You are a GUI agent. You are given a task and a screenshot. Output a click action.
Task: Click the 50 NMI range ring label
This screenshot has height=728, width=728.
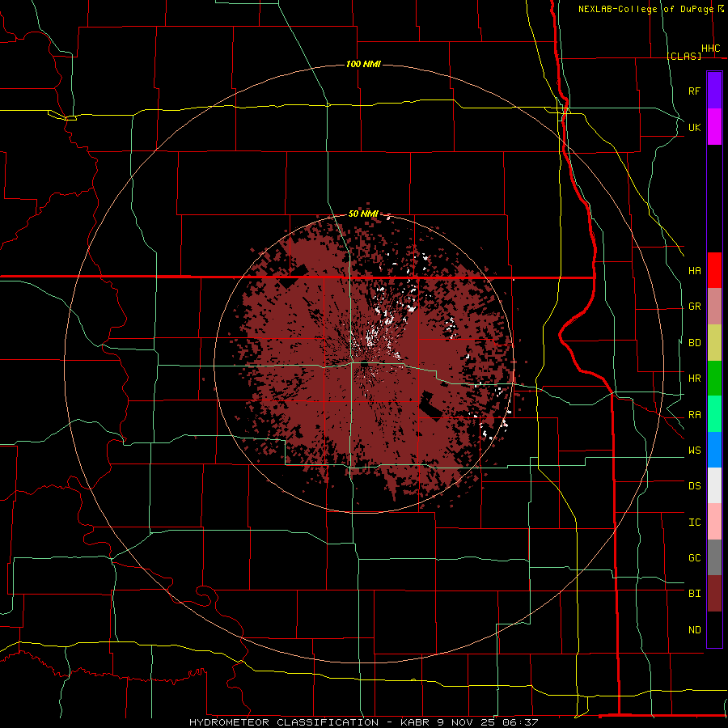(x=363, y=214)
